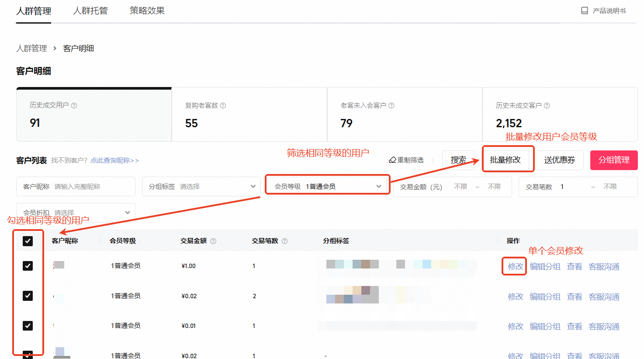Click 编辑分组 in the ¥0.01 row
The height and width of the screenshot is (359, 644).
[545, 326]
